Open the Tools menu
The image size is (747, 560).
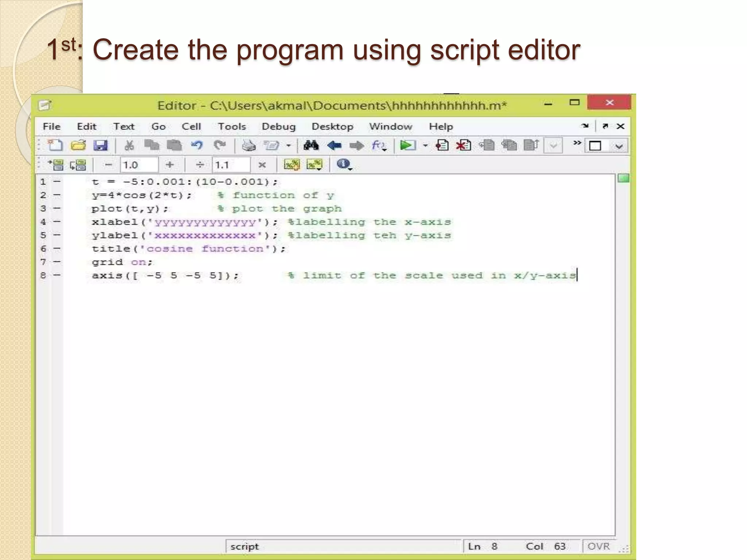tap(232, 127)
